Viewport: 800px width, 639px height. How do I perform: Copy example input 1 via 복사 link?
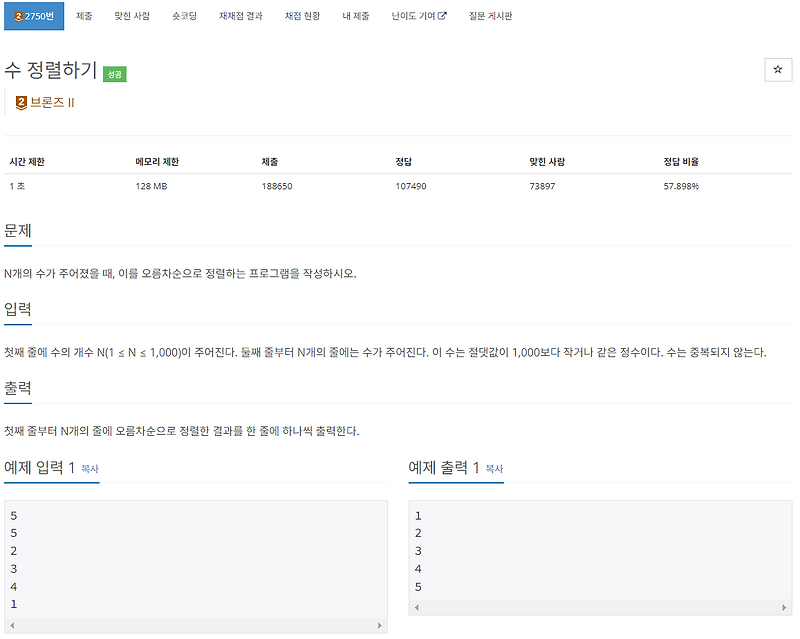click(x=90, y=469)
